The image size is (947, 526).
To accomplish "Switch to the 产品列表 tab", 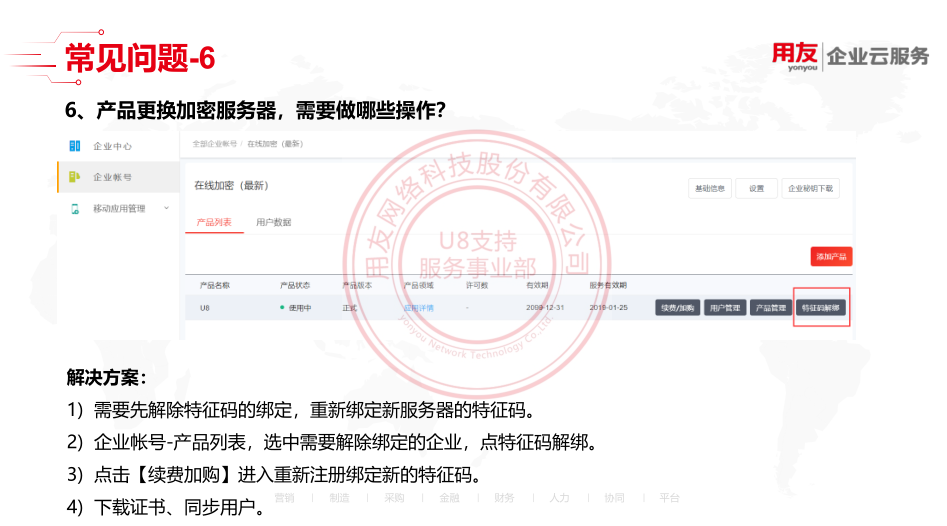I will [x=214, y=222].
